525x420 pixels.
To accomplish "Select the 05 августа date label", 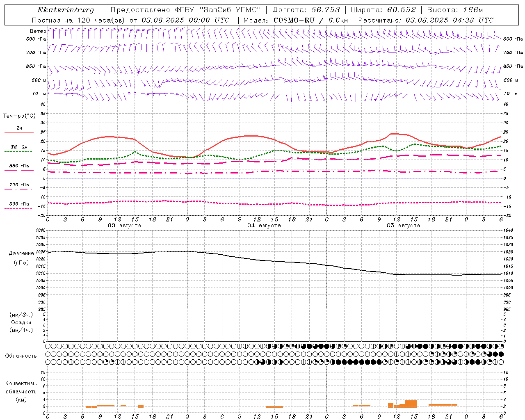I will point(404,226).
